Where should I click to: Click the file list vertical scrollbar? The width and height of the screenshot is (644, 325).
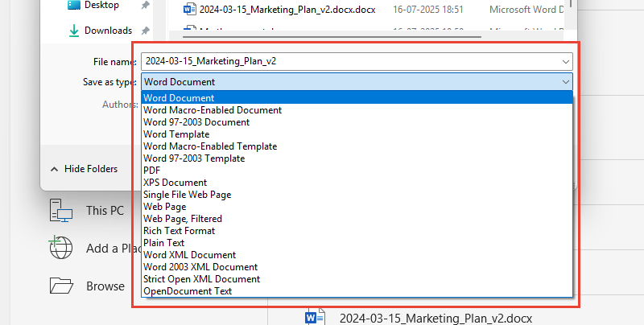571,5
